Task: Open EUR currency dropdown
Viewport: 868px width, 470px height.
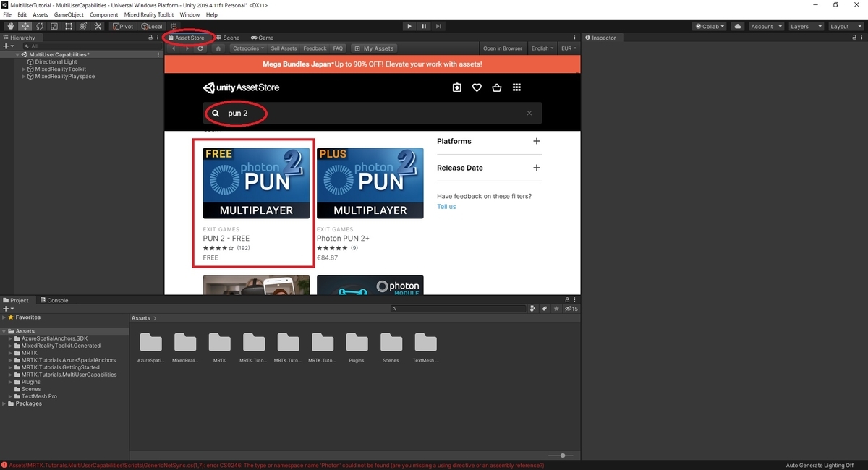Action: point(568,48)
